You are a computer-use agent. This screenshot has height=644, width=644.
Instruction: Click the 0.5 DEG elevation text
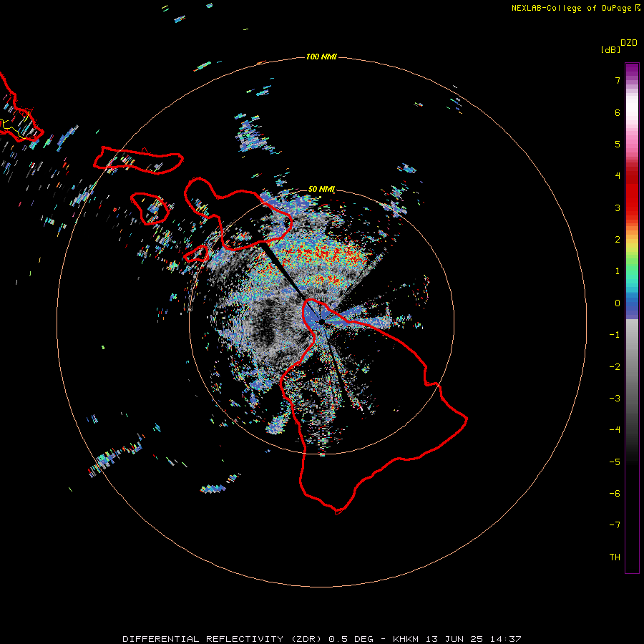tap(351, 639)
